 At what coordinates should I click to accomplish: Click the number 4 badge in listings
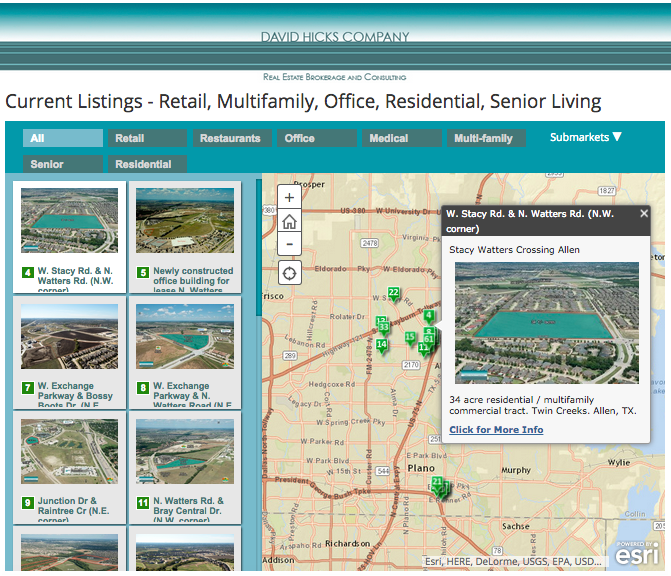[28, 272]
